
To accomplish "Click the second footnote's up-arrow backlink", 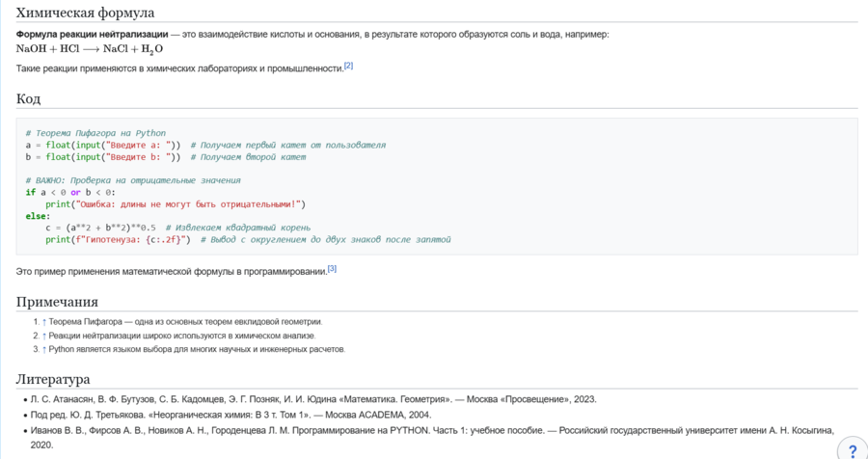I will point(44,336).
